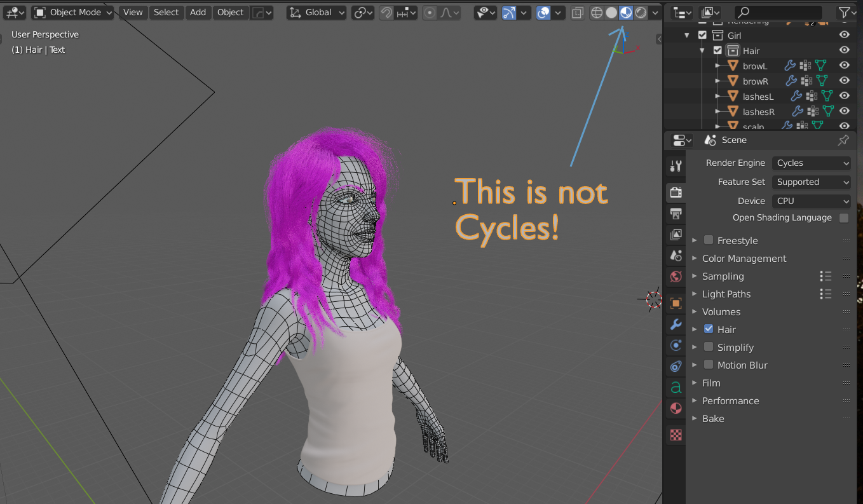
Task: Open Output Properties (printer icon)
Action: point(675,214)
